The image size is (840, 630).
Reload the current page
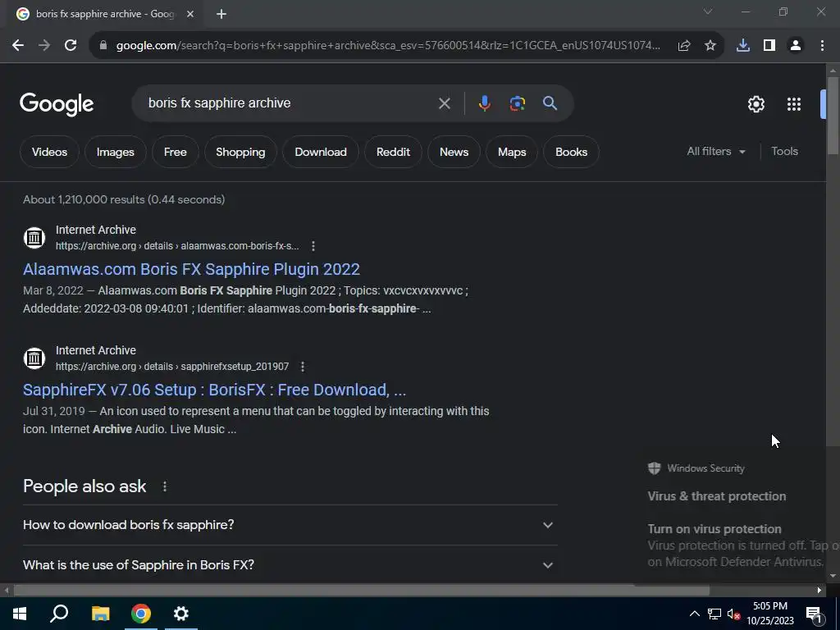71,46
